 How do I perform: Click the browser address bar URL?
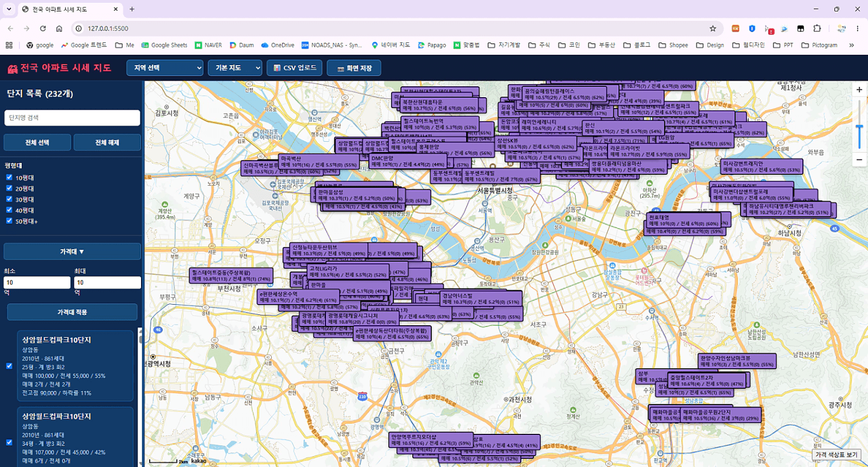coord(108,29)
